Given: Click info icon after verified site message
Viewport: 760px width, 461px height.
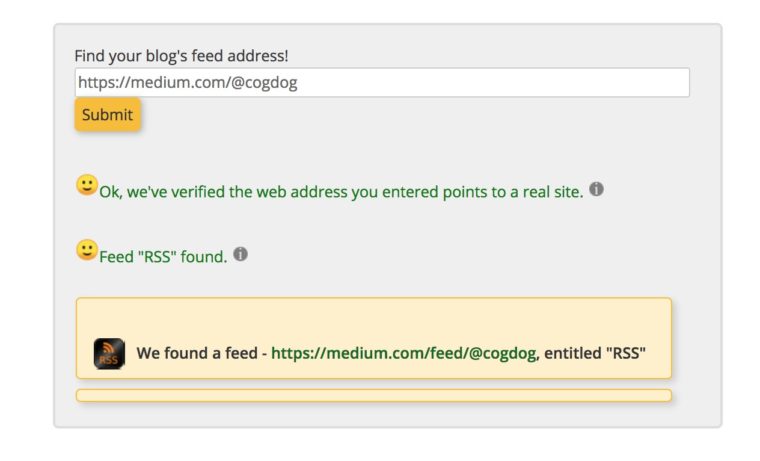Looking at the screenshot, I should click(596, 189).
